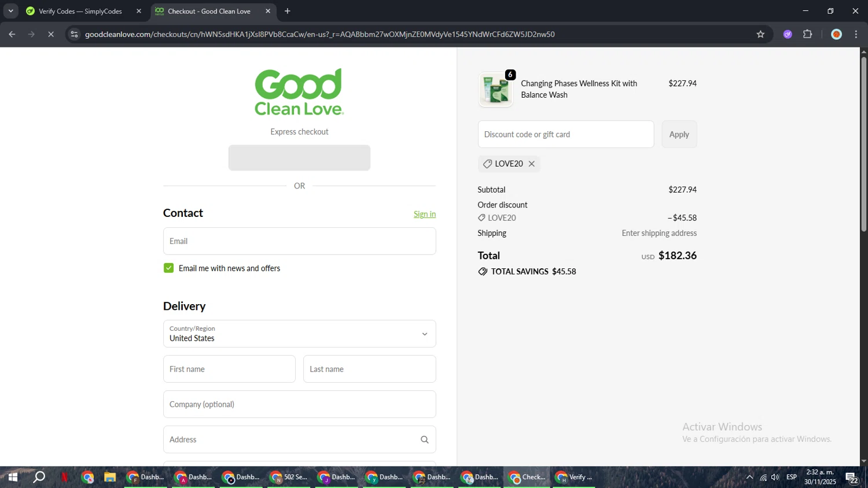Screen dimensions: 868x488
Task: Open the volume speaker tray icon
Action: [775, 477]
